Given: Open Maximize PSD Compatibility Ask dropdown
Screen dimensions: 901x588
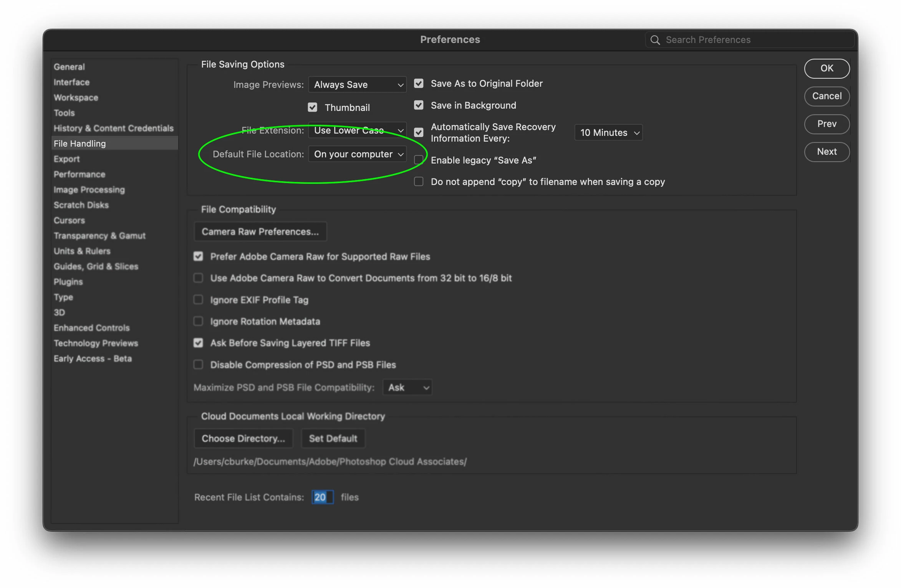Looking at the screenshot, I should coord(407,387).
